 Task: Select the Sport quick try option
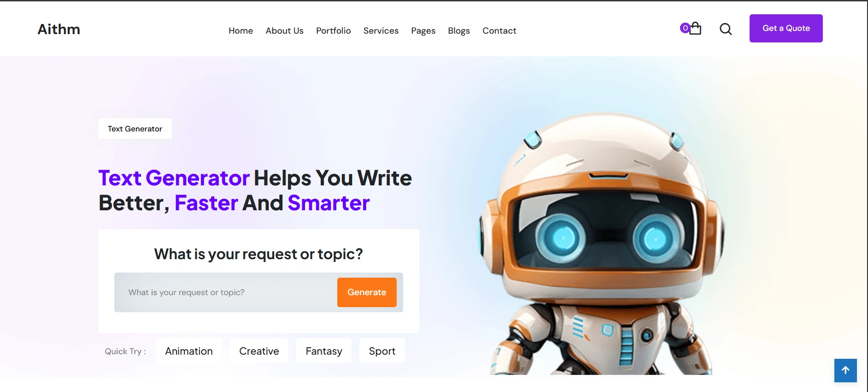[382, 351]
